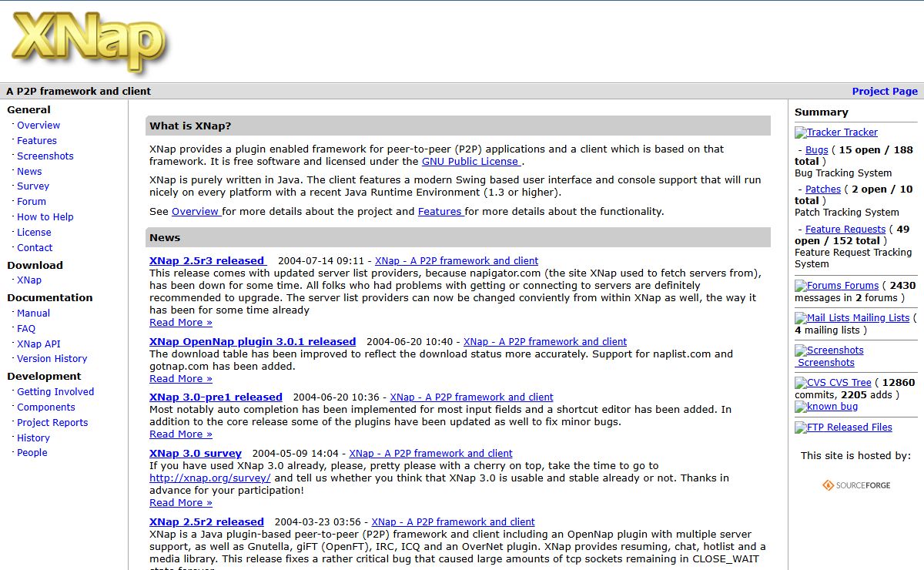Open the Screenshots text link in Summary
This screenshot has height=570, width=924.
click(826, 363)
